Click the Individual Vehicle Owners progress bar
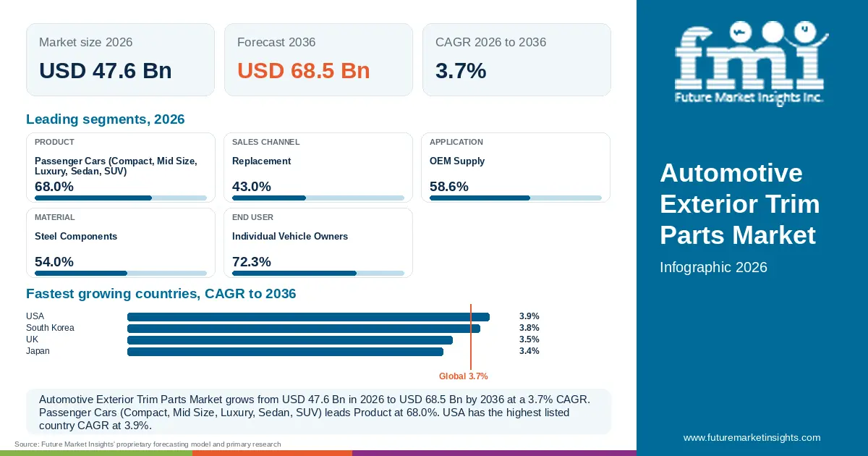 click(318, 273)
